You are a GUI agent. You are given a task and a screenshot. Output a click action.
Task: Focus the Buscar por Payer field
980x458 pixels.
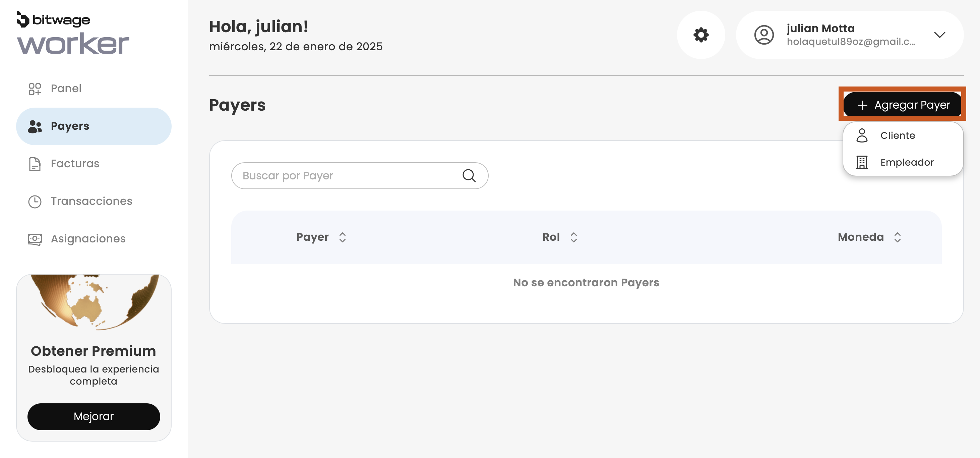point(348,175)
